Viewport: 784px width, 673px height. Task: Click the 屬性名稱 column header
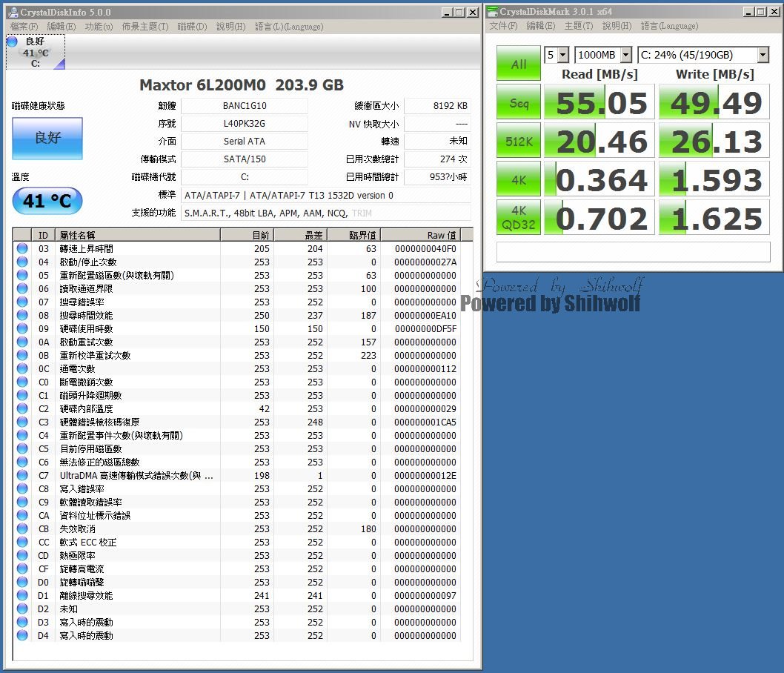138,235
